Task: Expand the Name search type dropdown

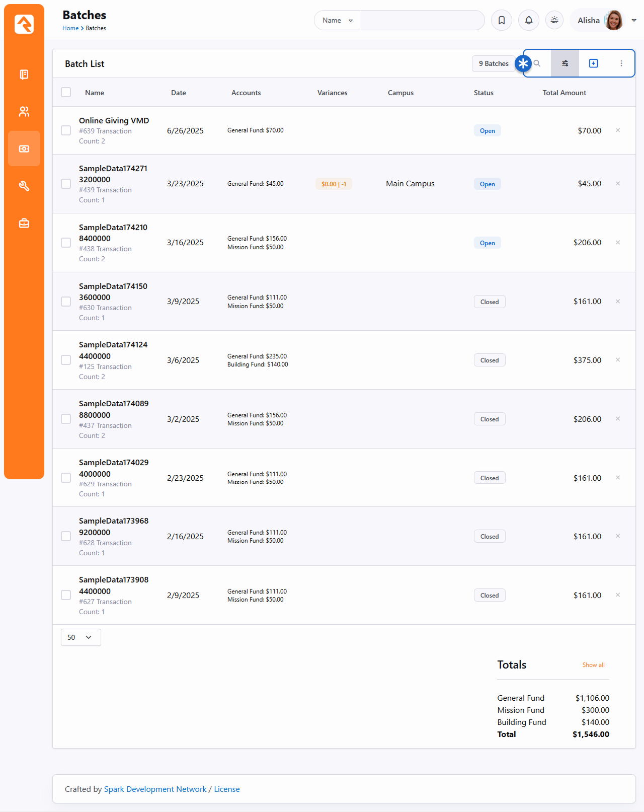Action: [337, 20]
